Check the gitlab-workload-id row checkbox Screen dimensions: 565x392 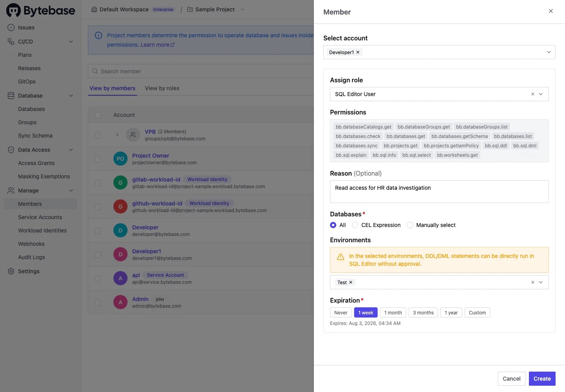click(98, 183)
